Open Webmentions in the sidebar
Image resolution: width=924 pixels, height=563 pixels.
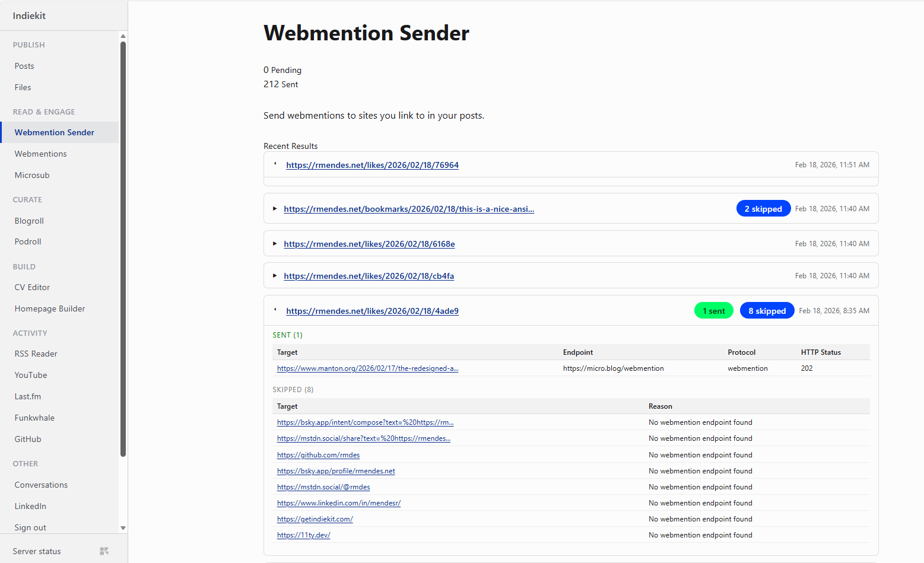click(x=40, y=154)
